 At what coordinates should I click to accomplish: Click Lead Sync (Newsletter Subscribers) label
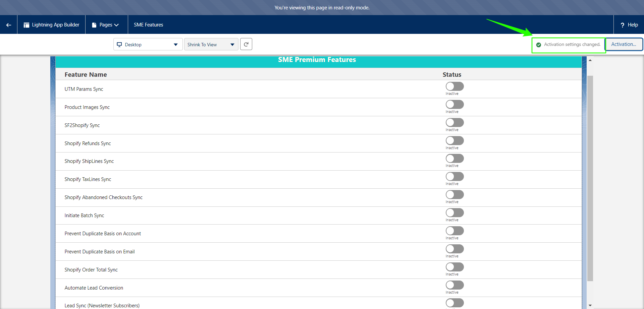tap(102, 306)
